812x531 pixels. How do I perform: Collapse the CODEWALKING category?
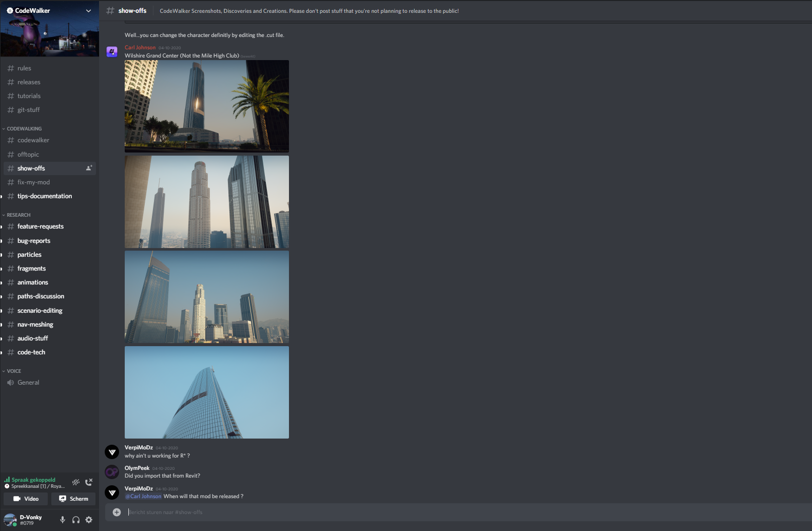[24, 129]
